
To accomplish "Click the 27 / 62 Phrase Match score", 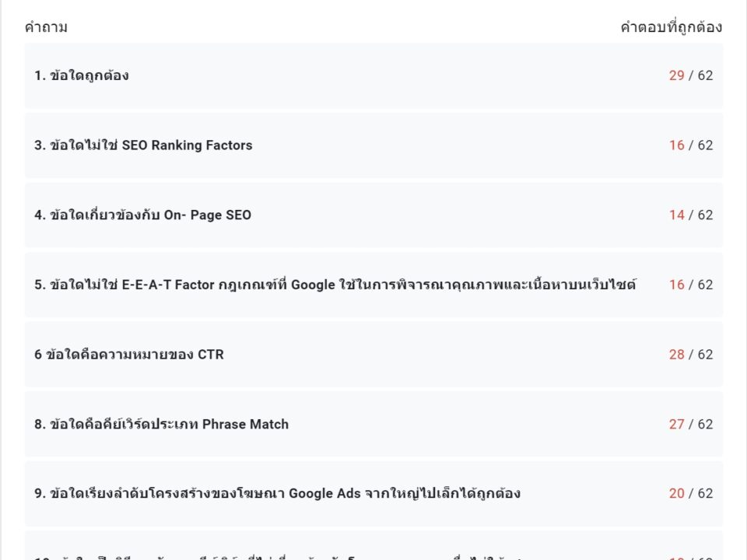I will 691,424.
